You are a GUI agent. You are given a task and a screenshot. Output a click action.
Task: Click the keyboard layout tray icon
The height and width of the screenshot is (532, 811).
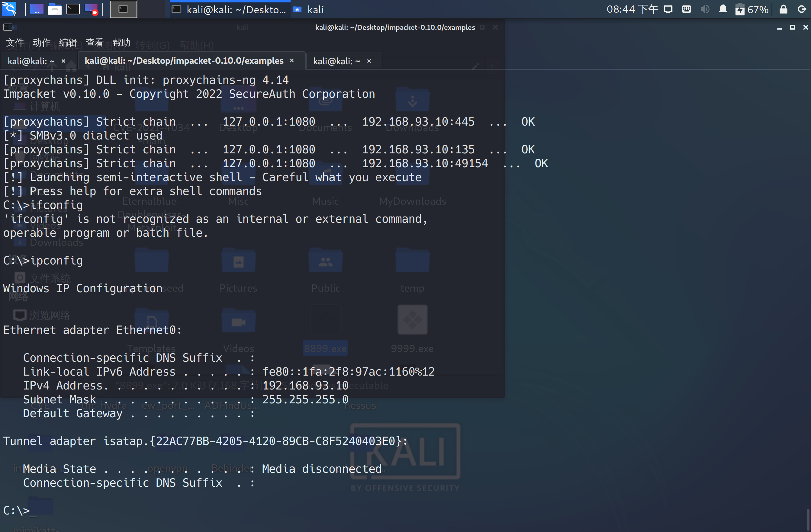(686, 9)
